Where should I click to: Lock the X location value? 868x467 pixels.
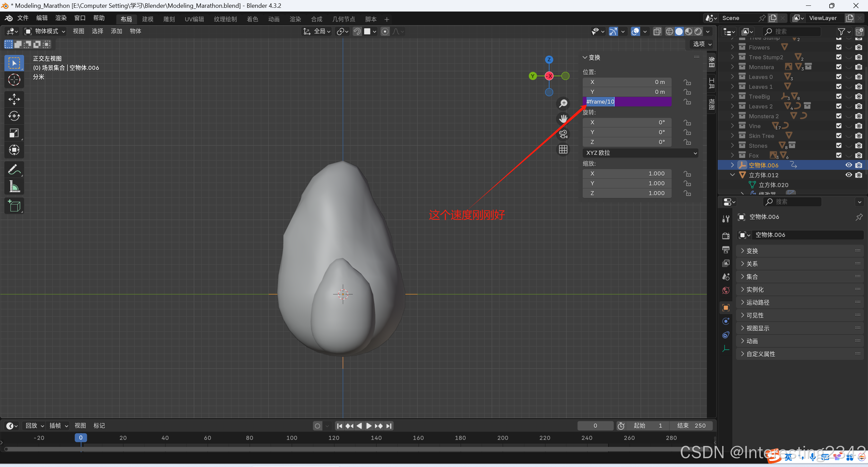pos(687,82)
